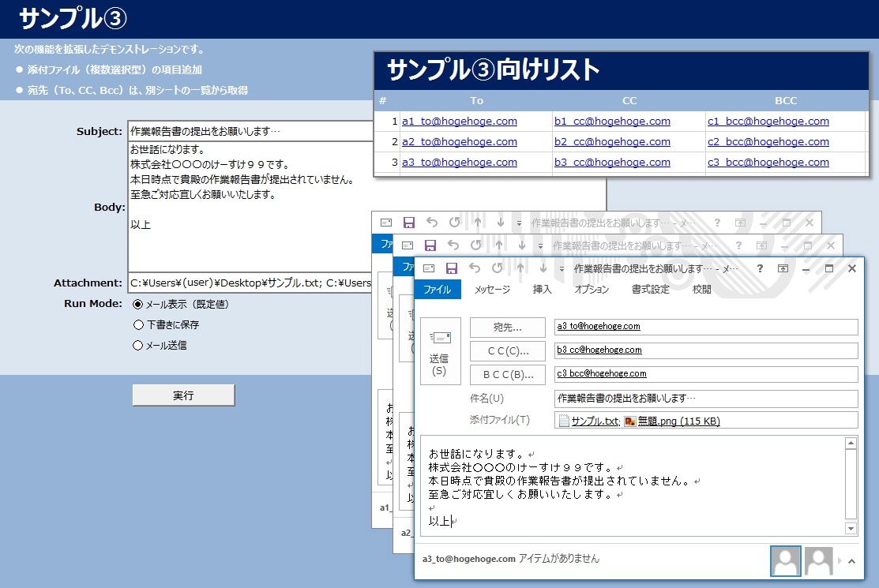879x588 pixels.
Task: Click undo arrow in middle mail window
Action: point(453,245)
